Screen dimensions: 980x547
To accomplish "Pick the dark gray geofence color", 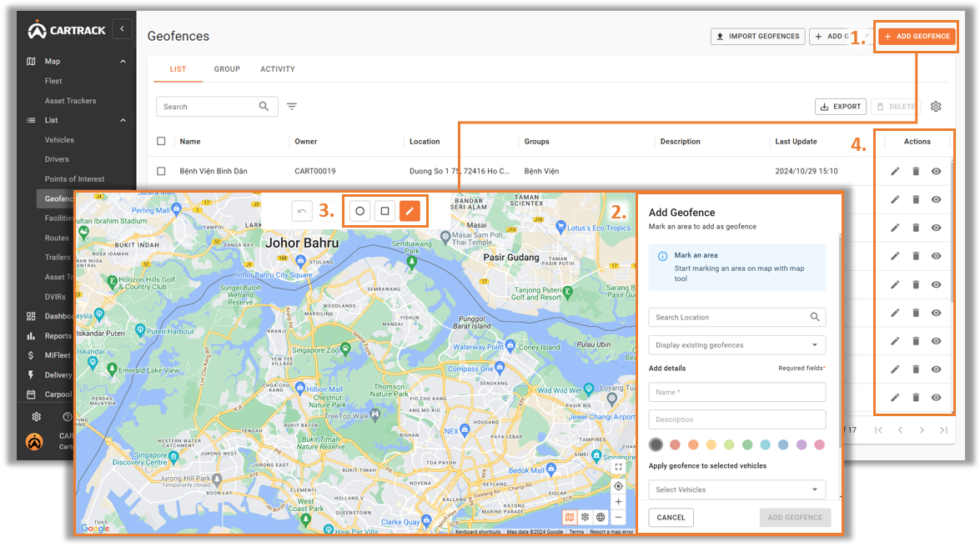I will (x=656, y=444).
